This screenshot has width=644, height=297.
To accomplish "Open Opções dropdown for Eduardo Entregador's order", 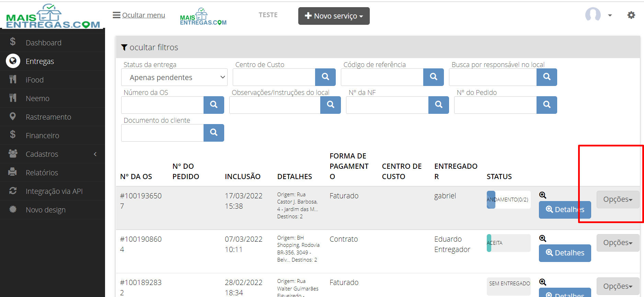I will (618, 243).
